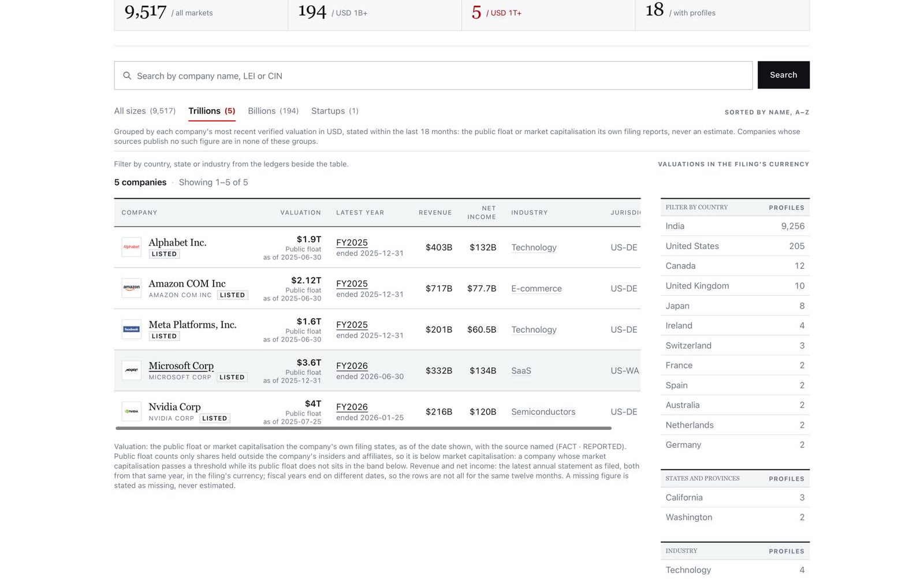The height and width of the screenshot is (579, 924).
Task: Click the SaaS industry link
Action: [x=521, y=370]
